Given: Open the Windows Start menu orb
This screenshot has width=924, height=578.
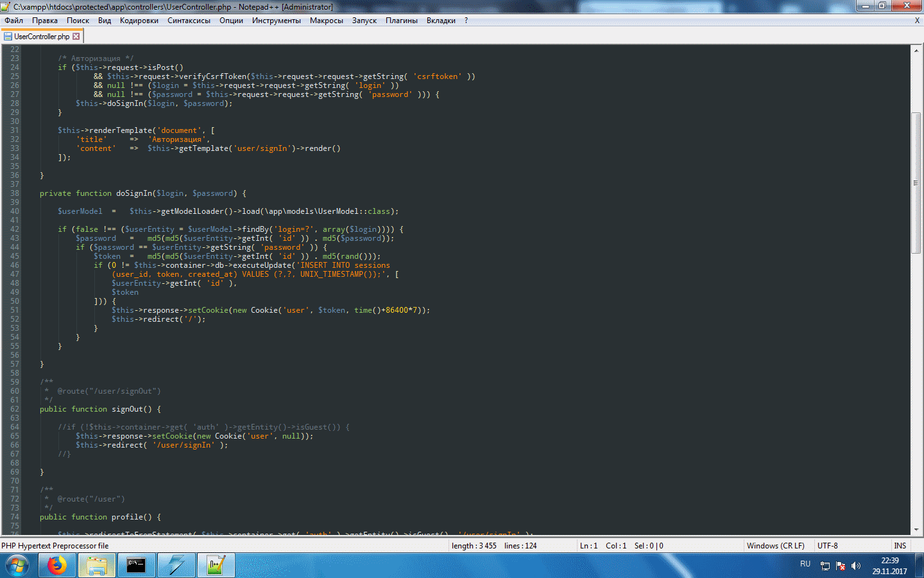Looking at the screenshot, I should 17,566.
